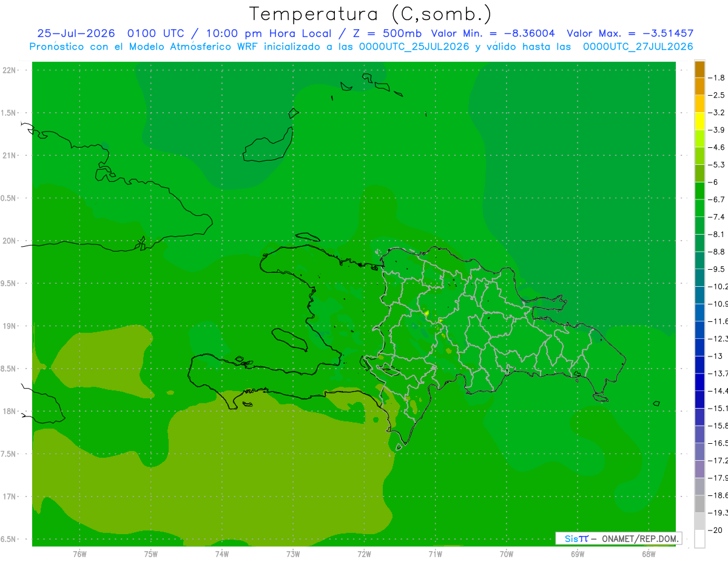Pick the dark orange swatch above -1.8

point(699,69)
